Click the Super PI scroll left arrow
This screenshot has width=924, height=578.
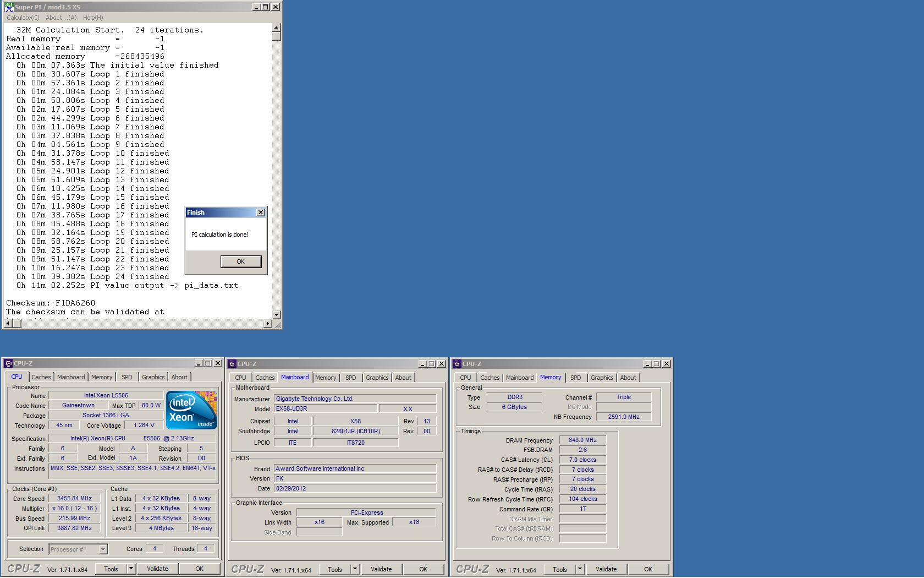pos(8,324)
